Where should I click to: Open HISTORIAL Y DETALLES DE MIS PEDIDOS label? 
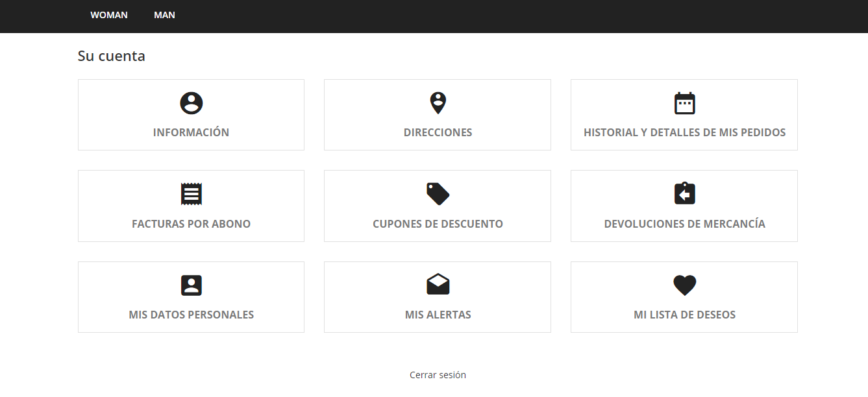(x=684, y=132)
